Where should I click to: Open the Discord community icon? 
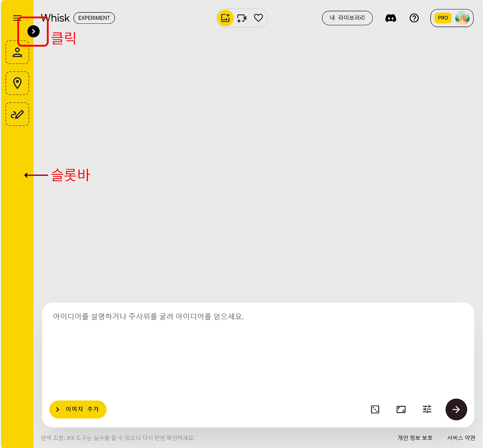(391, 18)
